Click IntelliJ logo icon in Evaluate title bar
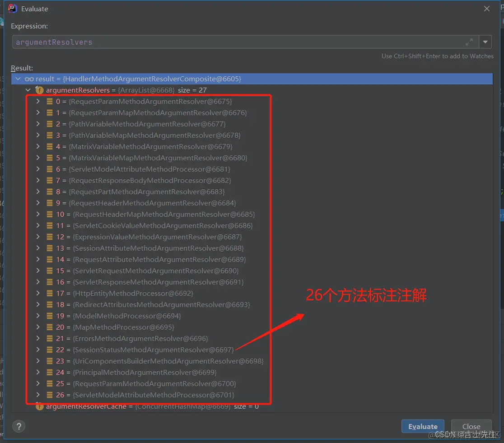Viewport: 504px width, 443px height. pos(12,9)
